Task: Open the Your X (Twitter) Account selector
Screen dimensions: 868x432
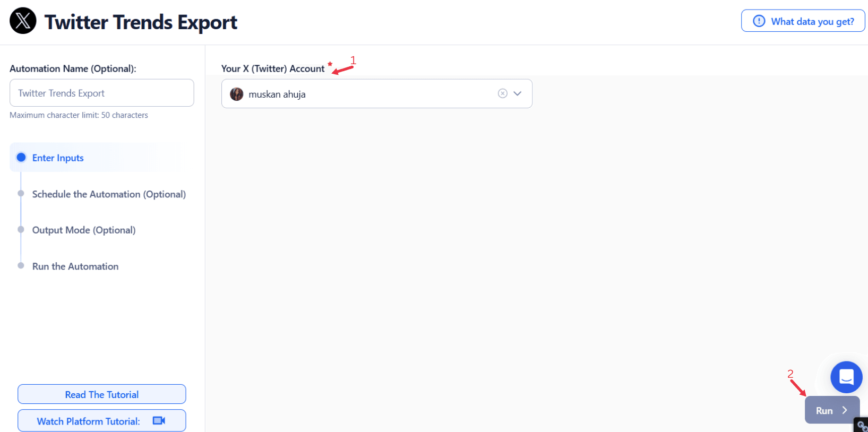Action: [376, 93]
